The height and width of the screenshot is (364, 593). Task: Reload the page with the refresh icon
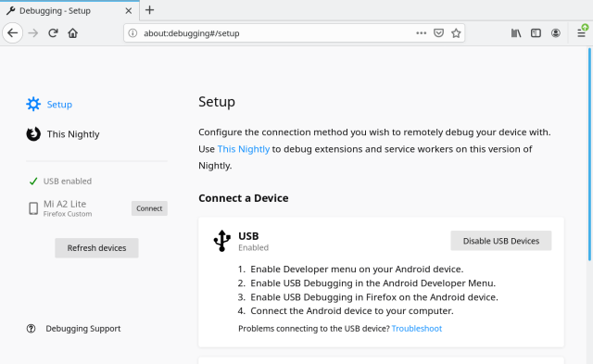point(53,33)
